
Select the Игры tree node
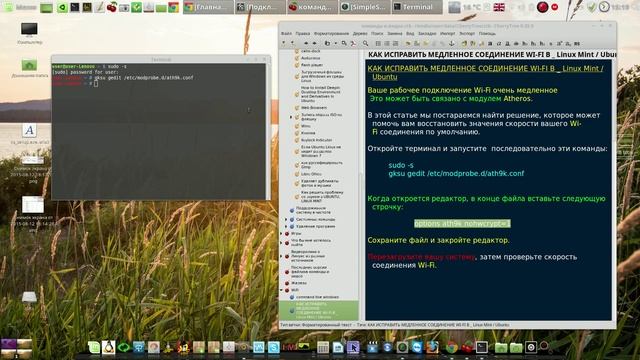pyautogui.click(x=296, y=233)
